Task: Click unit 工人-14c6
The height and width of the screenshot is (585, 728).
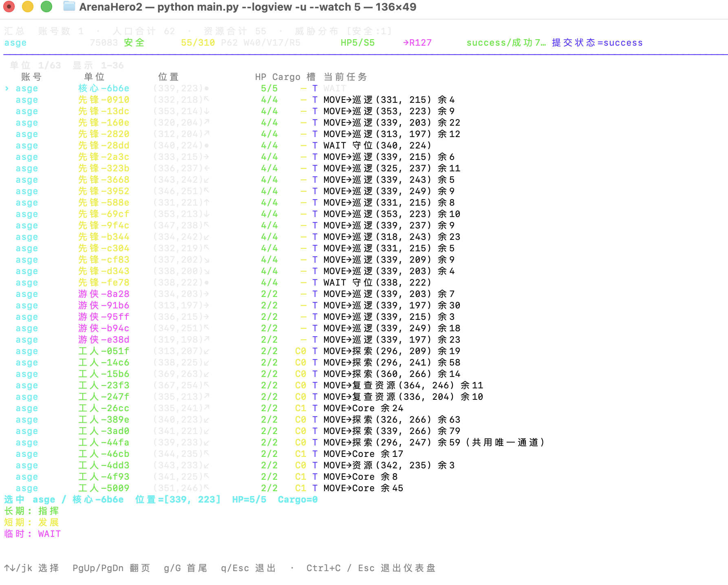Action: (104, 362)
